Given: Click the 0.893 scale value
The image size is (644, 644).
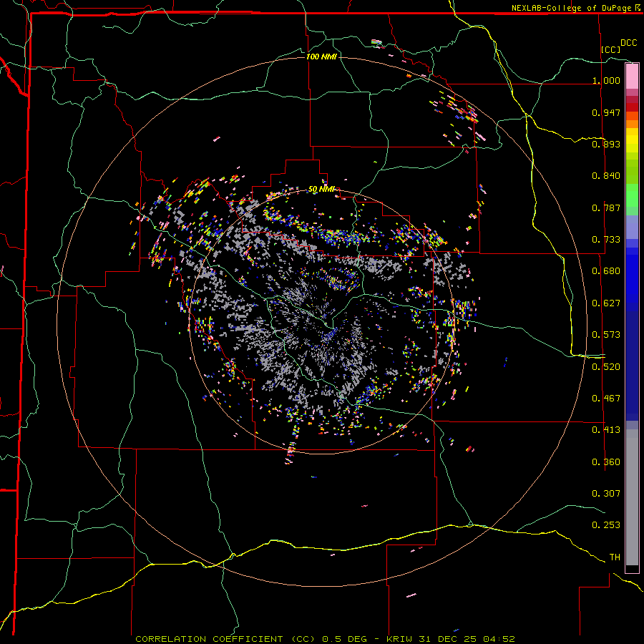Looking at the screenshot, I should click(x=606, y=144).
